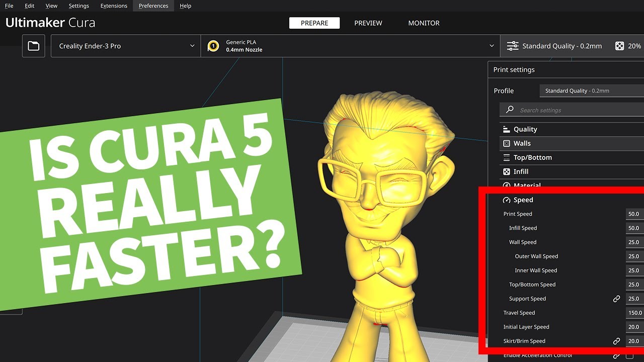Open the Edit menu
This screenshot has height=362, width=644.
[30, 6]
